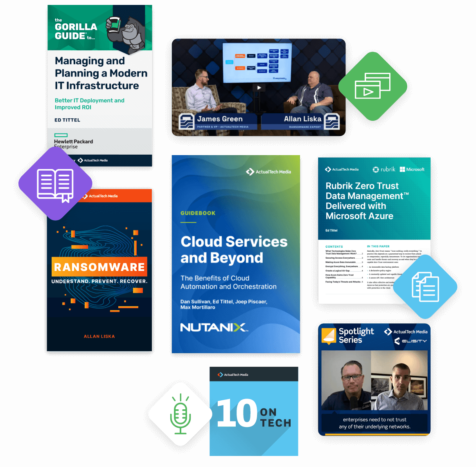Click the "CONTENTS" heading in the Rubrik paper
The width and height of the screenshot is (476, 467).
[x=334, y=246]
